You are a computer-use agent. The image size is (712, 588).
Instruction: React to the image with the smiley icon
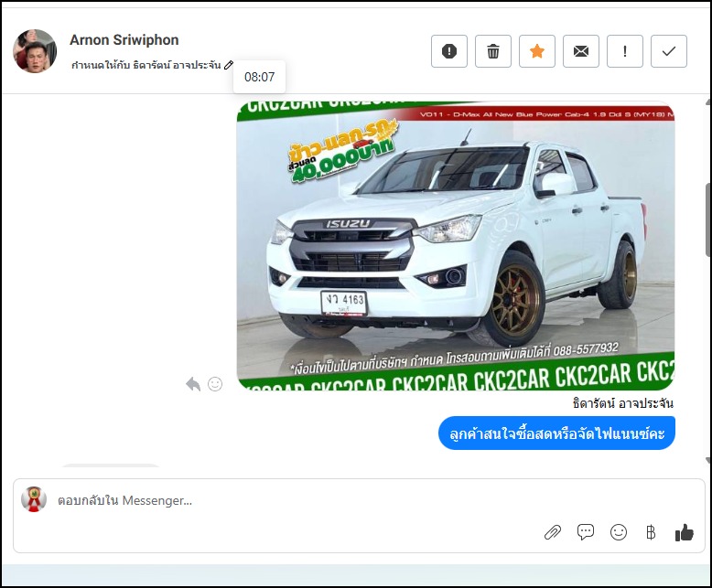pos(215,384)
